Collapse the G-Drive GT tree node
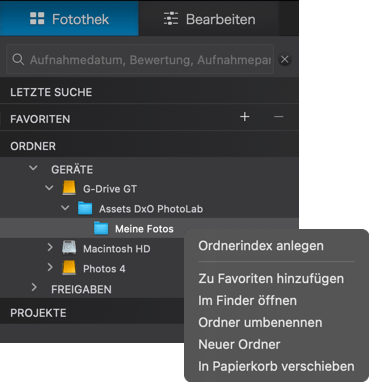The image size is (369, 382). 49,188
